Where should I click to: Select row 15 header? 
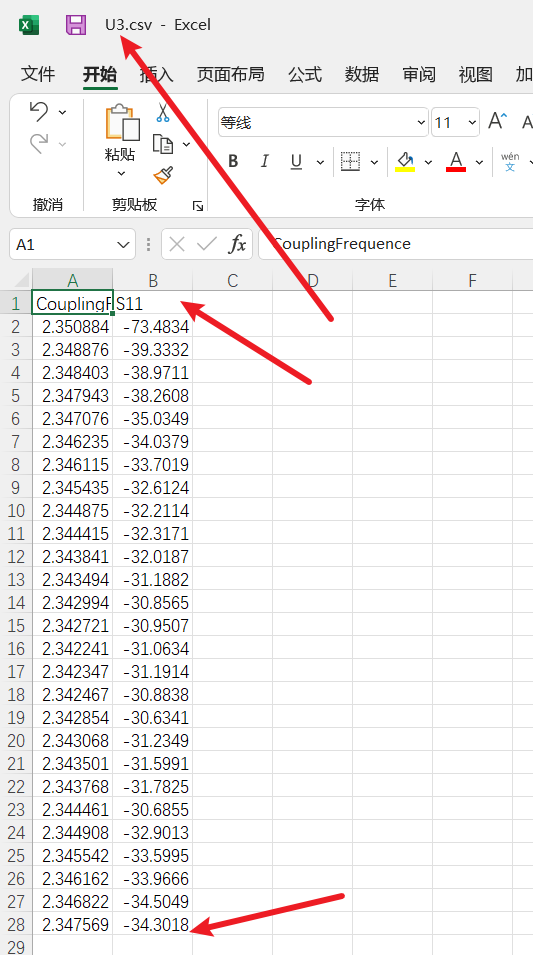(x=16, y=626)
